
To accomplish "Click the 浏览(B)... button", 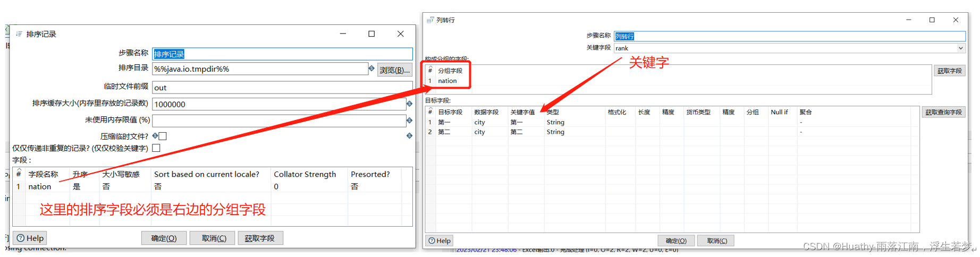I will pyautogui.click(x=395, y=70).
